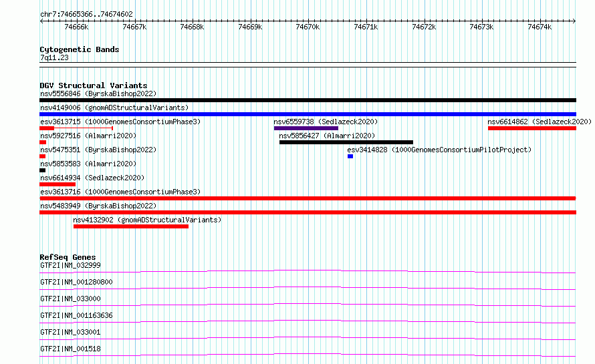Open the esv3613716 red variant bar

[308, 198]
